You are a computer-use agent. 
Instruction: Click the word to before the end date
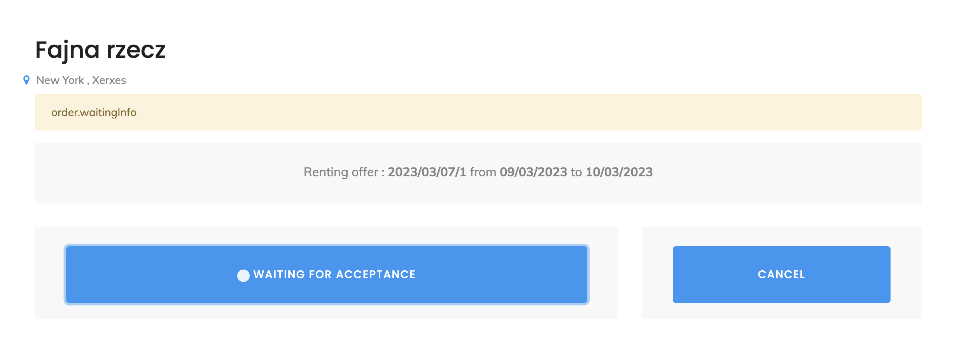click(576, 172)
